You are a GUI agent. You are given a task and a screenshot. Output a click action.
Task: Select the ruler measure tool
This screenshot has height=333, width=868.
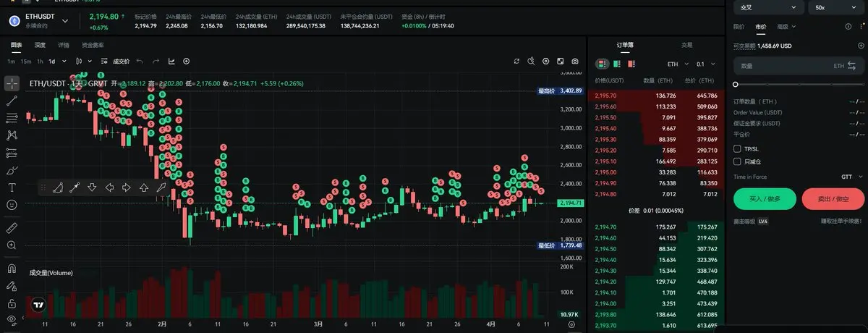11,227
